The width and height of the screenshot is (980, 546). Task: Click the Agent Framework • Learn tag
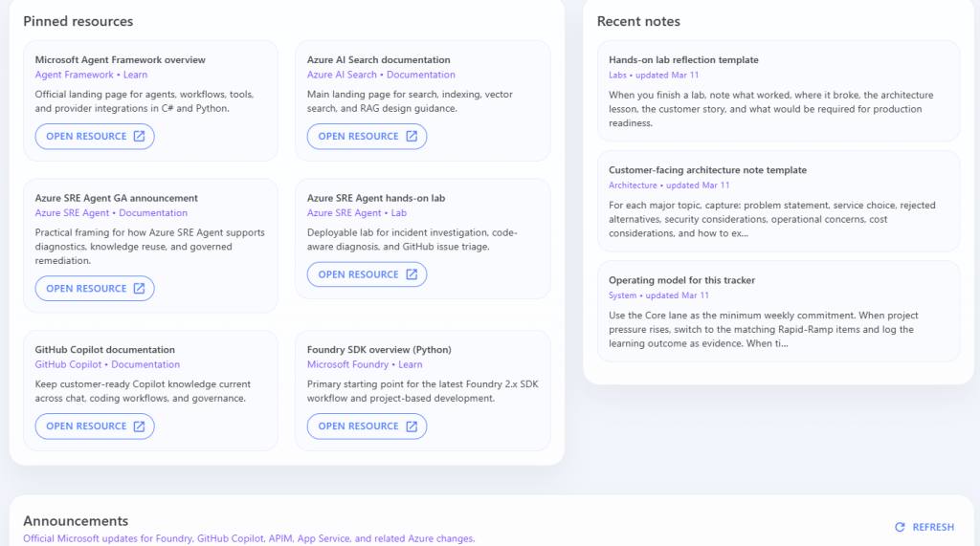coord(91,75)
